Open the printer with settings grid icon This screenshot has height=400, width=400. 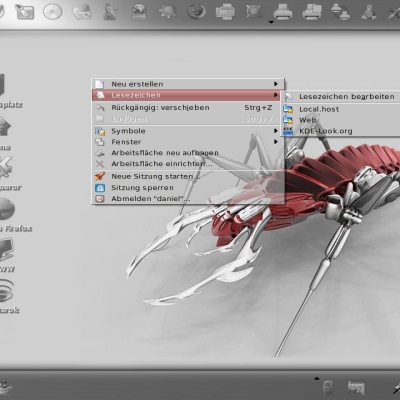click(312, 12)
